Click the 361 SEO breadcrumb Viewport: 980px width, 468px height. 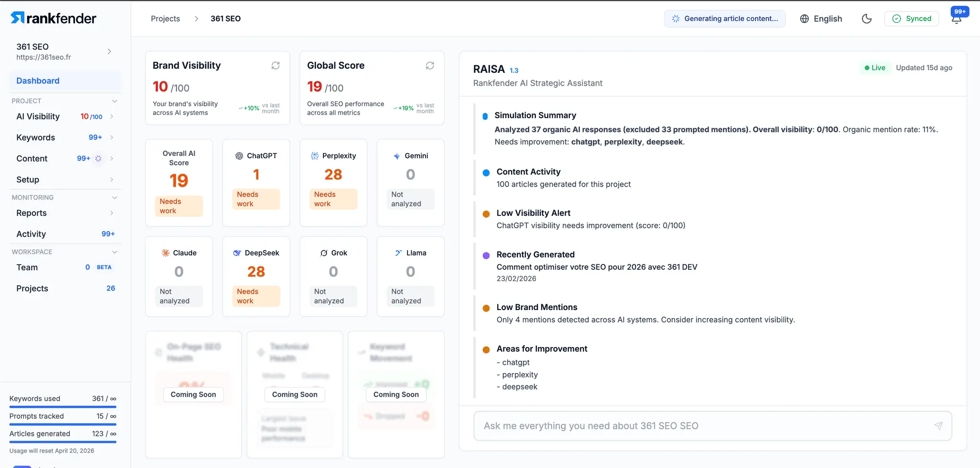(225, 19)
